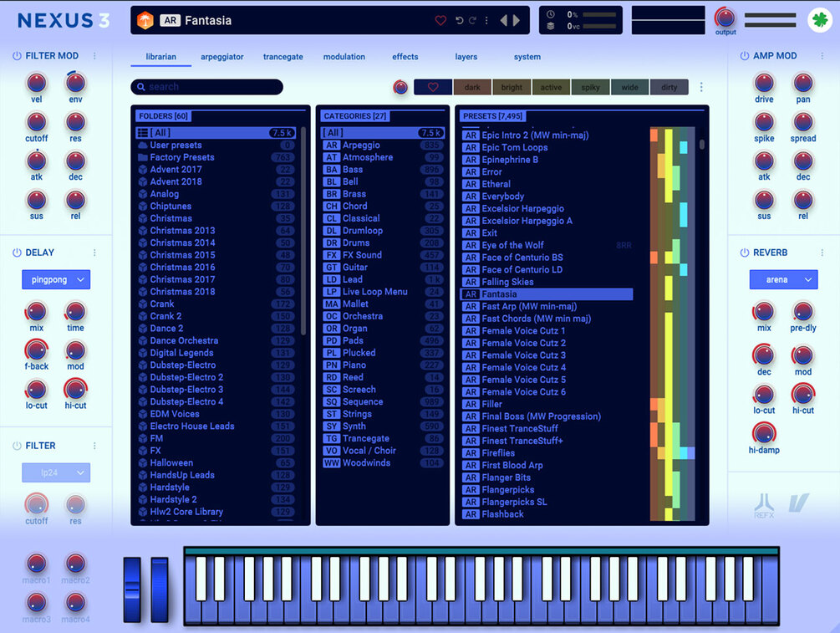840x633 pixels.
Task: Toggle the spiky tag filter
Action: [590, 87]
